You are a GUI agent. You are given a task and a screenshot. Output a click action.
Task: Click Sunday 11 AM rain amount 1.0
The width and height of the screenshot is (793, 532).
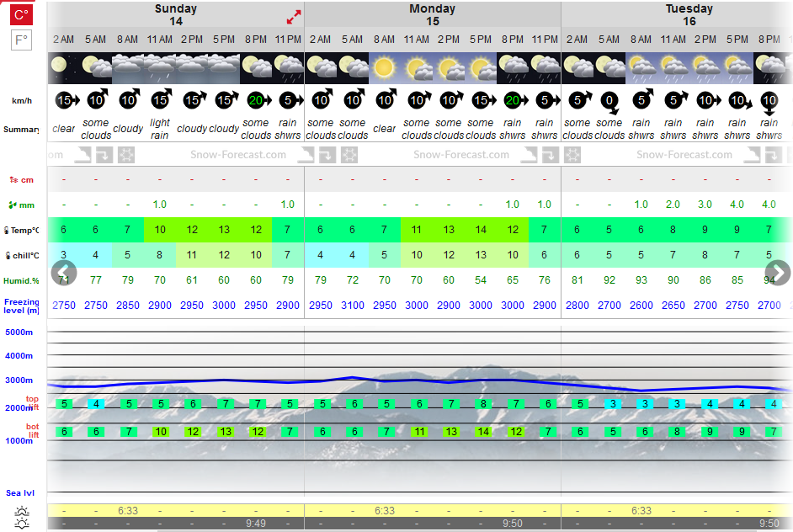click(x=160, y=205)
